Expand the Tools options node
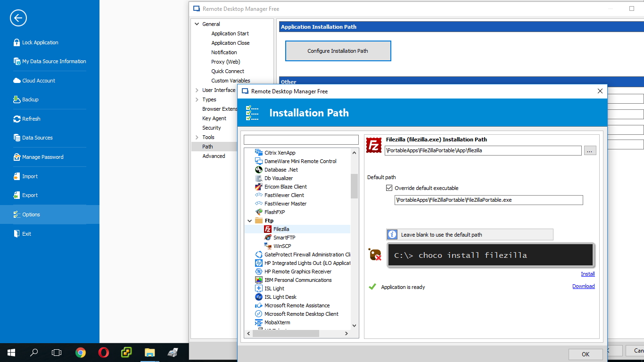This screenshot has width=644, height=362. pos(197,137)
